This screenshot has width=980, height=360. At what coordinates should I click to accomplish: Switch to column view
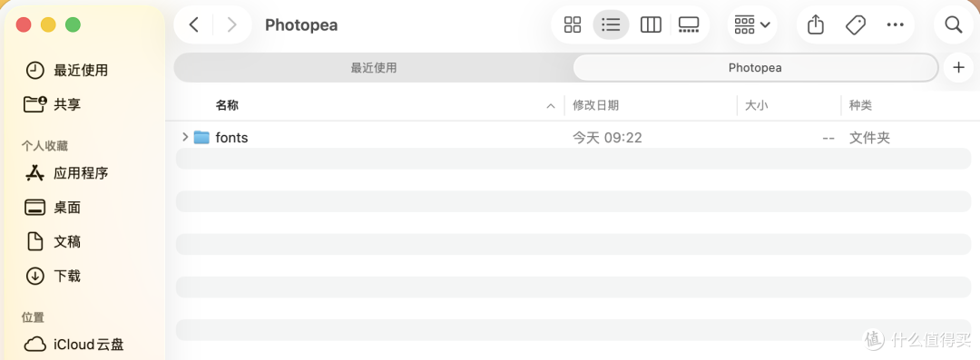(x=651, y=25)
